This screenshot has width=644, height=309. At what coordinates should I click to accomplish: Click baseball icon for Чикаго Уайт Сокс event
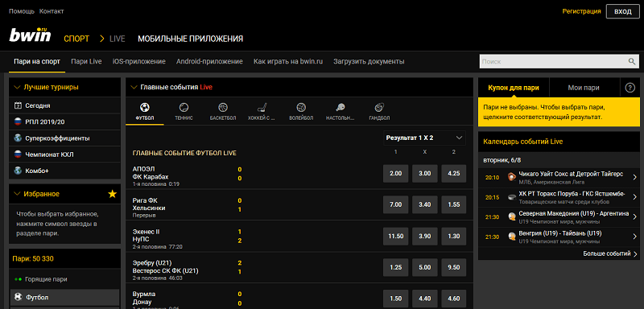click(x=511, y=177)
